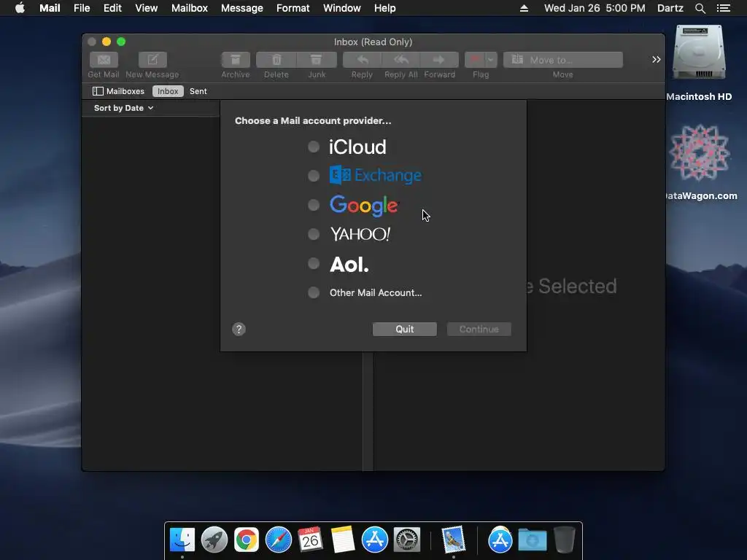Open the Mail menu
Viewport: 747px width, 560px height.
point(50,8)
